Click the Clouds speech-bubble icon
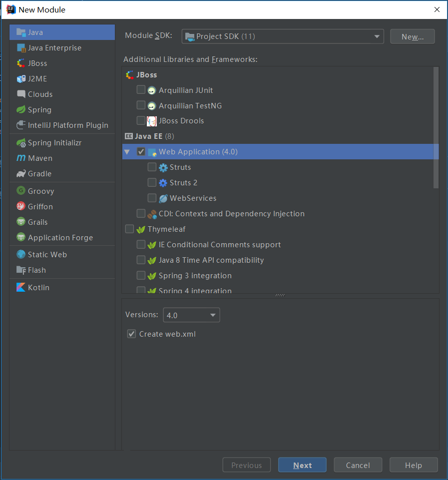Viewport: 448px width, 480px height. click(x=21, y=94)
